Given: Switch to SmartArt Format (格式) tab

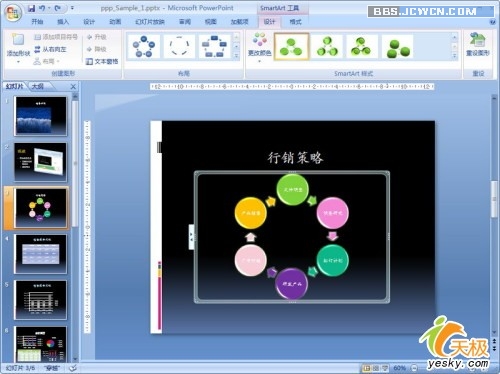Looking at the screenshot, I should [x=295, y=22].
